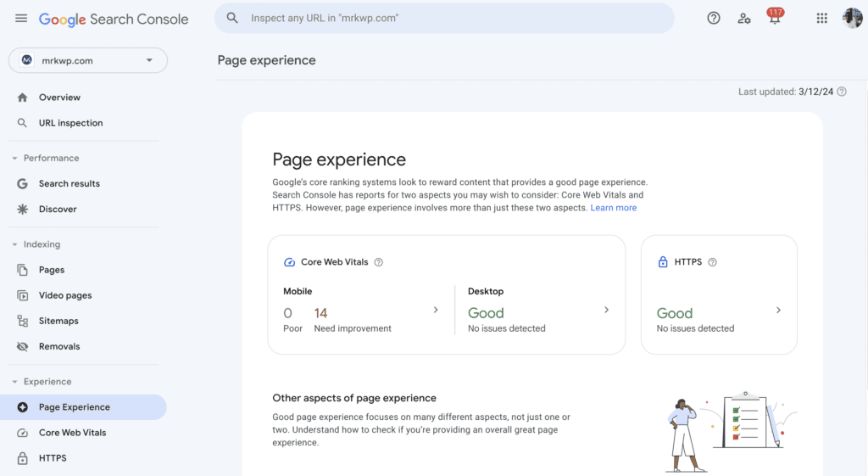Screen dimensions: 868x476
Task: Open the mrkwp.com property selector dropdown
Action: [88, 60]
